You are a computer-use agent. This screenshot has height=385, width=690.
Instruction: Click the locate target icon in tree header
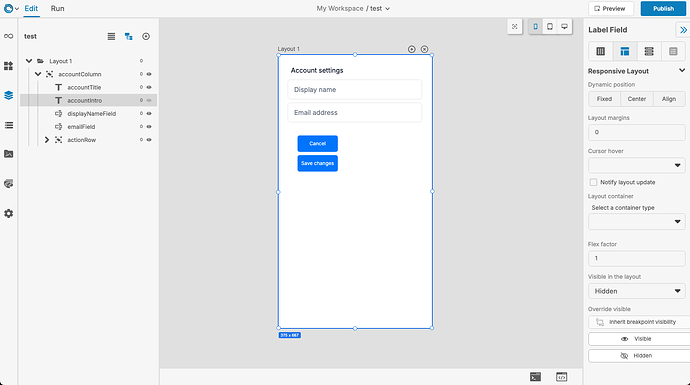[x=146, y=37]
